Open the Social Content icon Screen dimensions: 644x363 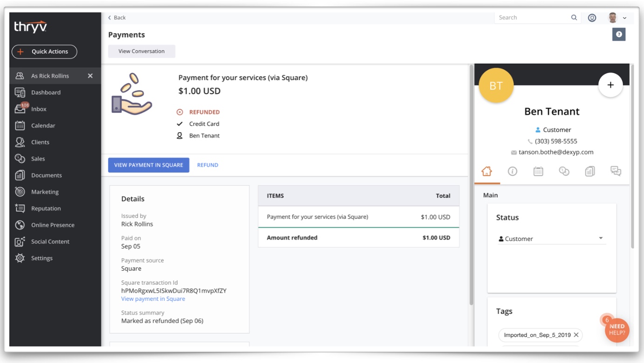(20, 242)
